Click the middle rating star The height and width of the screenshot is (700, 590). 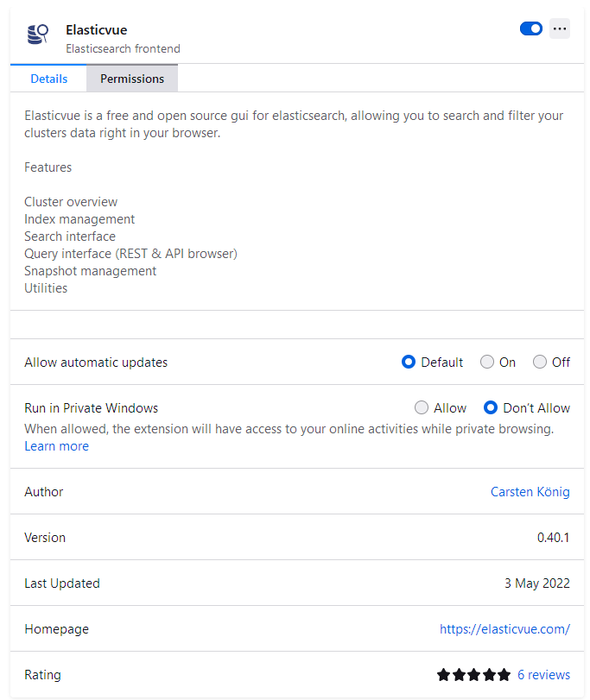click(474, 674)
